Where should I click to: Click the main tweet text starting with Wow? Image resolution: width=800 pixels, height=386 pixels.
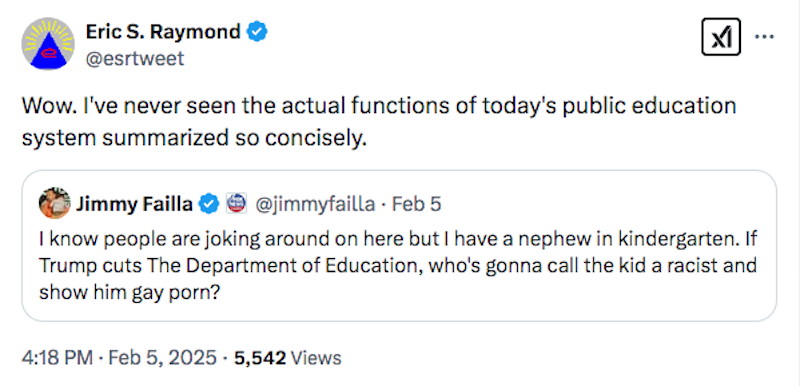(x=379, y=122)
